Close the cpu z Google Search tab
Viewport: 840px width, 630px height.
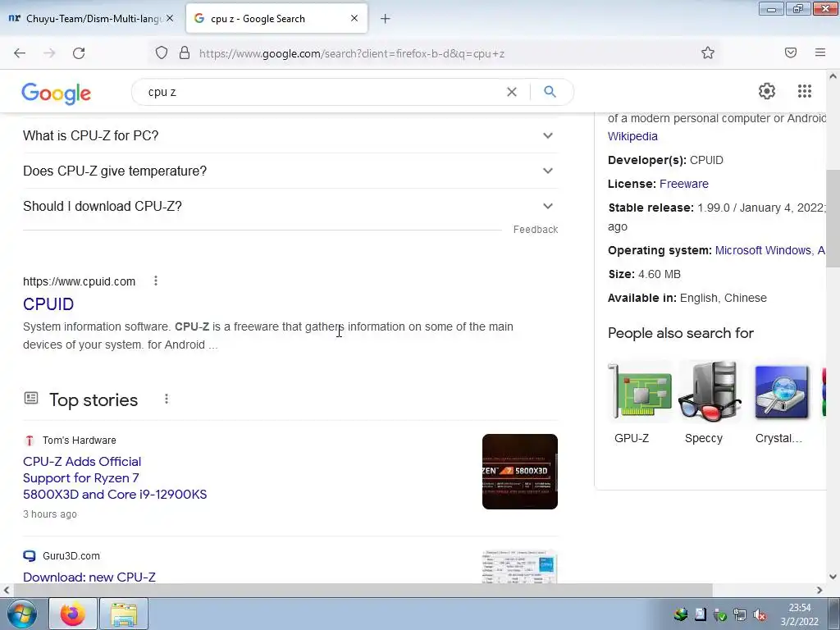(354, 18)
